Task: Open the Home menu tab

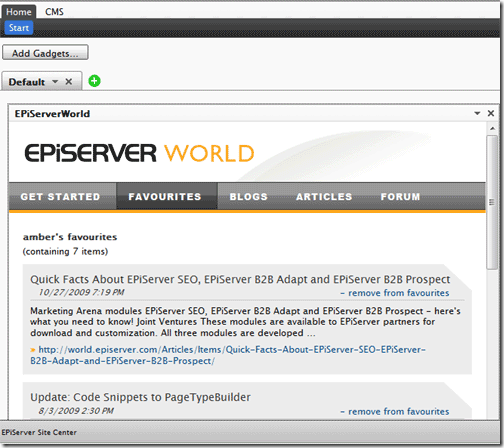Action: pyautogui.click(x=19, y=12)
